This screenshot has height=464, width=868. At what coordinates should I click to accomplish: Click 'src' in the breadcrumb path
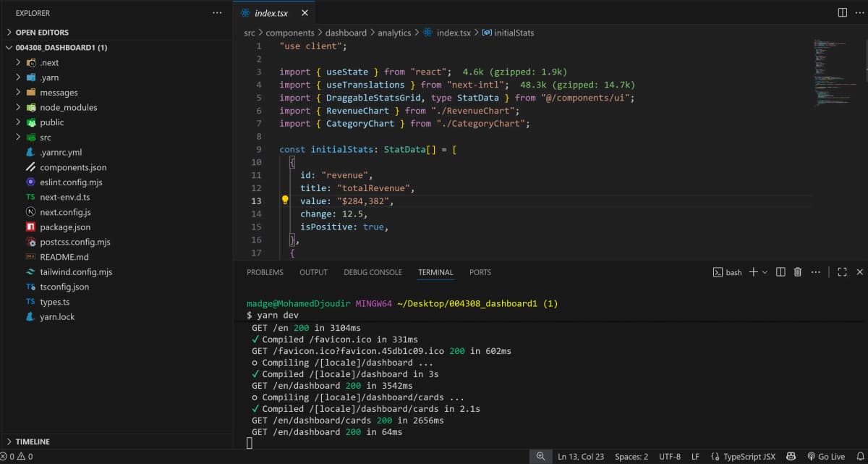click(250, 33)
